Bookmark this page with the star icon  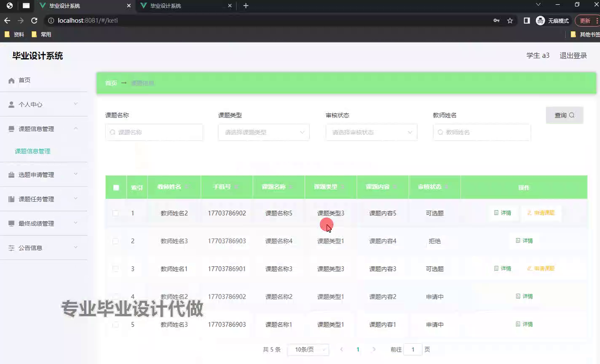pos(510,20)
